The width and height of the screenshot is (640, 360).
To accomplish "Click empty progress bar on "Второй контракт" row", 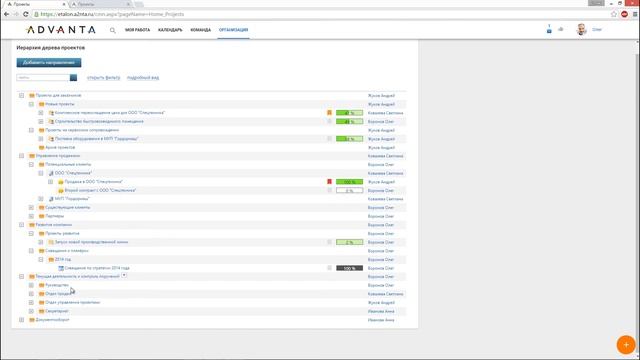I will [349, 190].
